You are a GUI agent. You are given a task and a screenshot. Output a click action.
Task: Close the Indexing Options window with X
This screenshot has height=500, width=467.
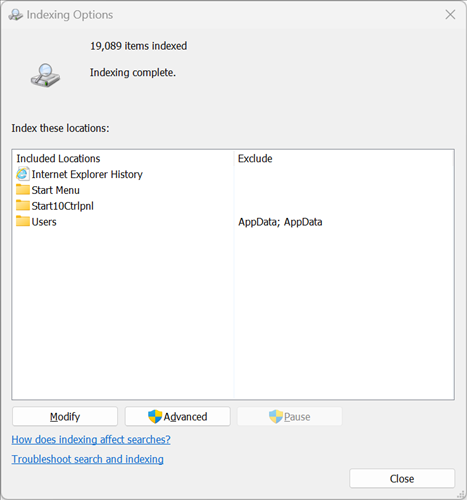(450, 14)
